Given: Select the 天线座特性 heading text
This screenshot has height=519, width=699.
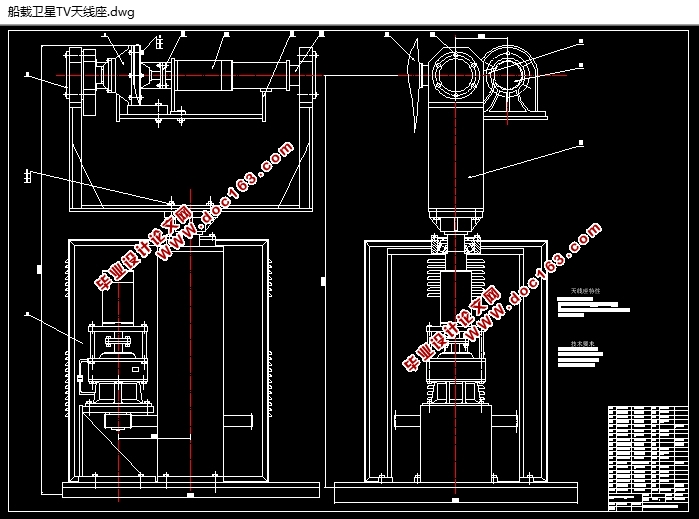Looking at the screenshot, I should (x=585, y=291).
